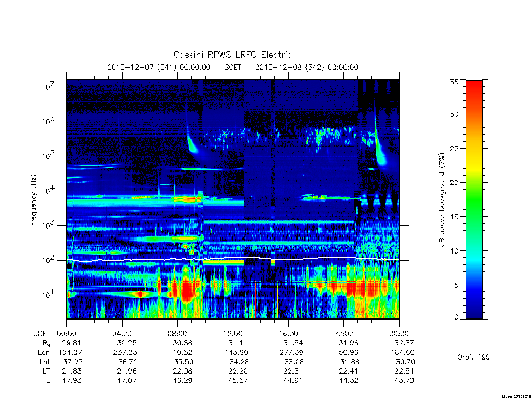Click the Rs row label

(46, 343)
